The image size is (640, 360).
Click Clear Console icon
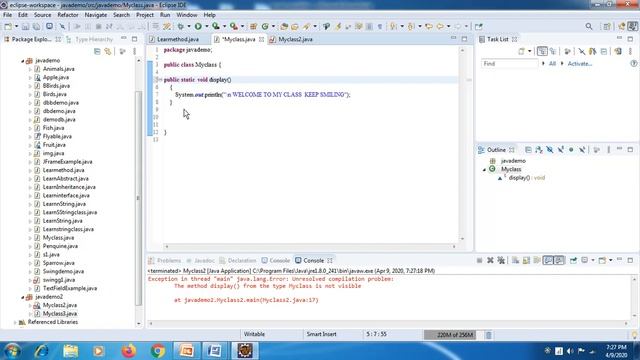coord(516,260)
